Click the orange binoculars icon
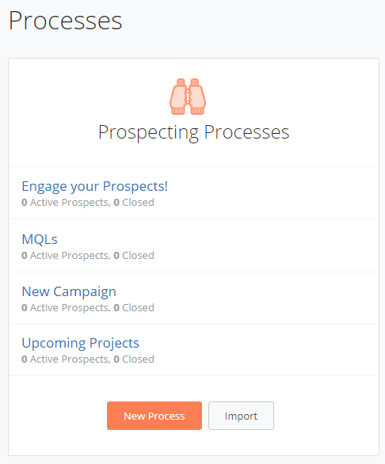Screen dimensions: 385x464 (188, 97)
